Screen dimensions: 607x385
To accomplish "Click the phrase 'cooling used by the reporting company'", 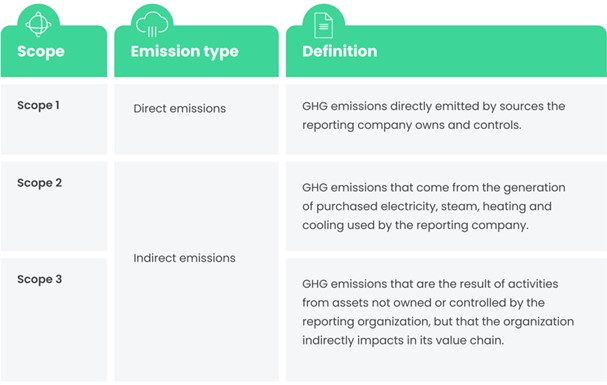I will [x=415, y=225].
